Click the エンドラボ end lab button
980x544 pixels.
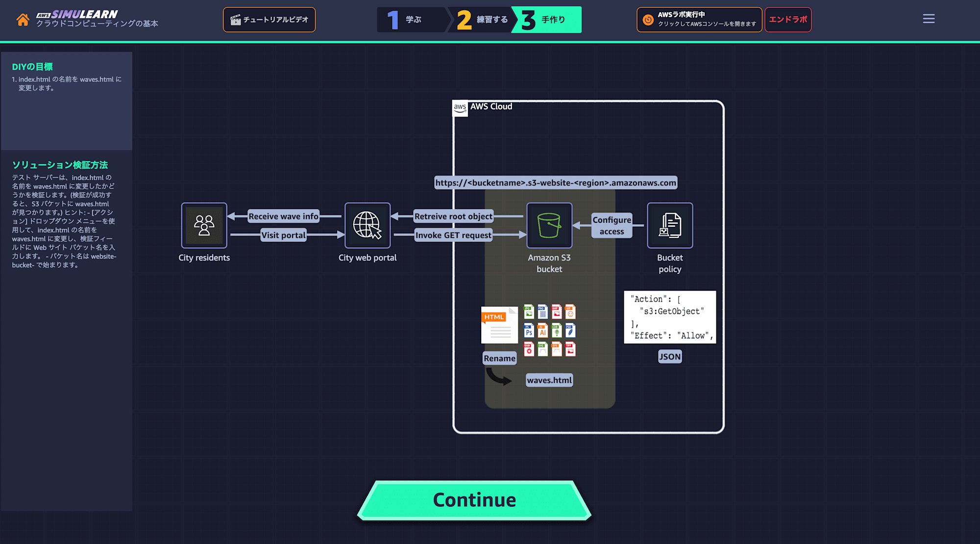point(788,20)
